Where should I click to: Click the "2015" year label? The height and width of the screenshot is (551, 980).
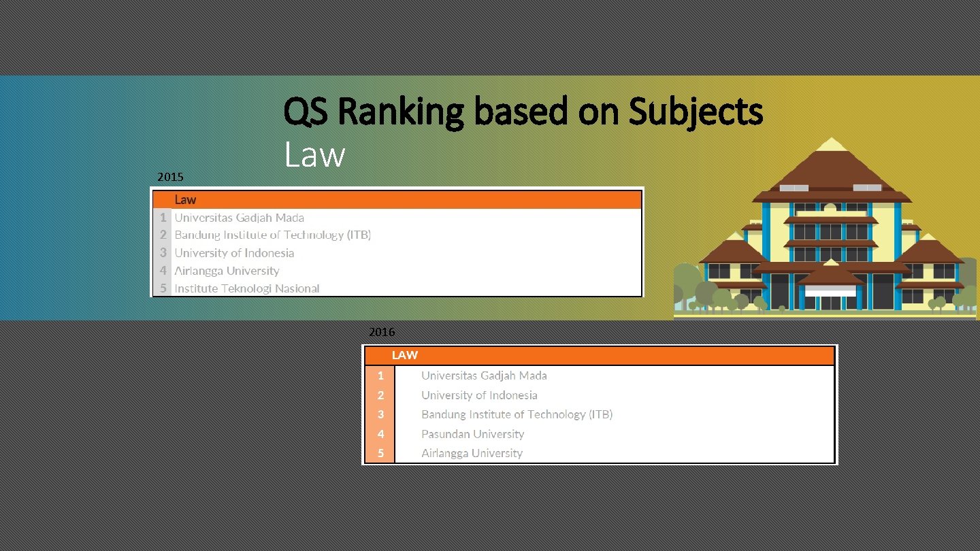tap(170, 178)
